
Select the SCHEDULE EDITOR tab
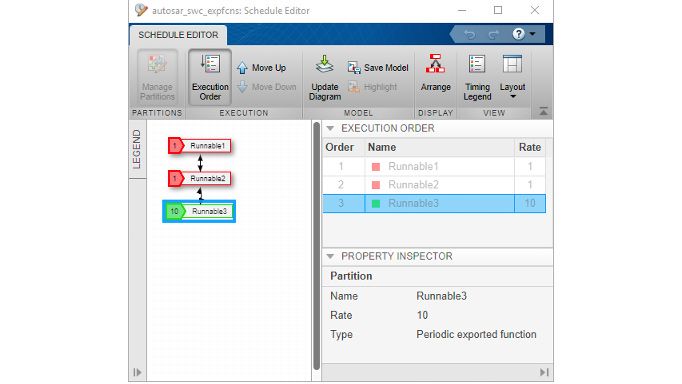coord(178,35)
